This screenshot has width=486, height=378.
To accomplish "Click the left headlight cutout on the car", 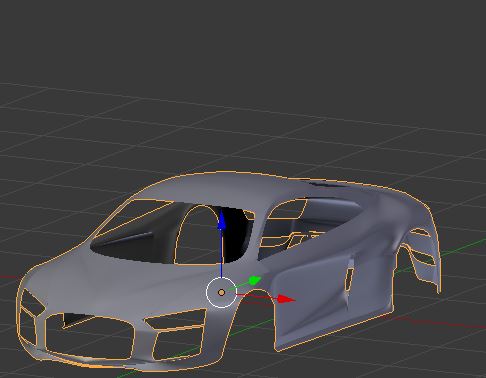I will point(31,303).
